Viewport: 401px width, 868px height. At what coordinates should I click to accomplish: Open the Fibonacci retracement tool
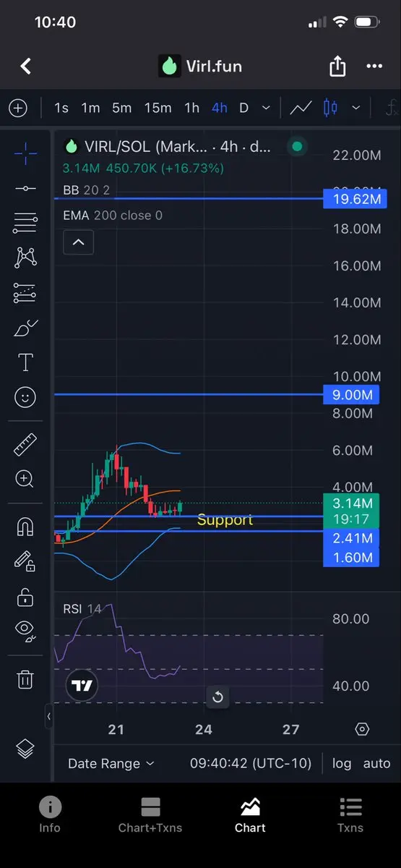coord(25,223)
